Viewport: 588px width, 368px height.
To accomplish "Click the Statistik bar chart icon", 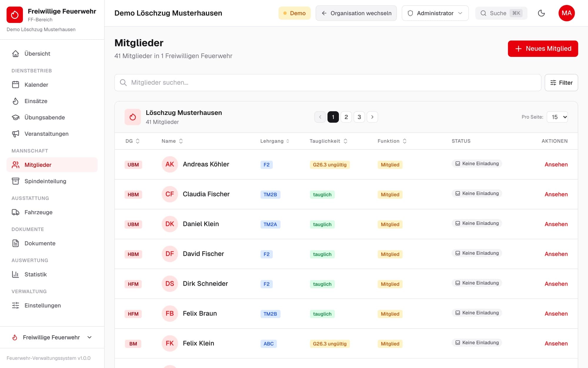I will point(16,274).
